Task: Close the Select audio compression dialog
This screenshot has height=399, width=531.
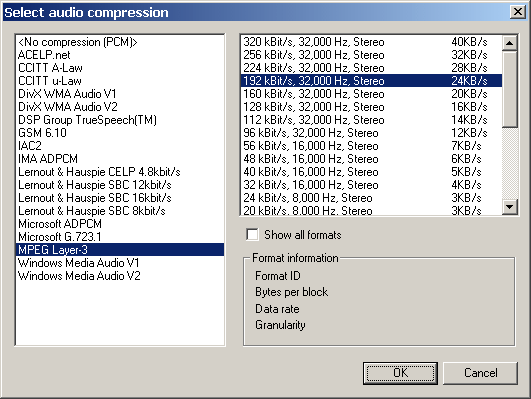Action: [518, 12]
